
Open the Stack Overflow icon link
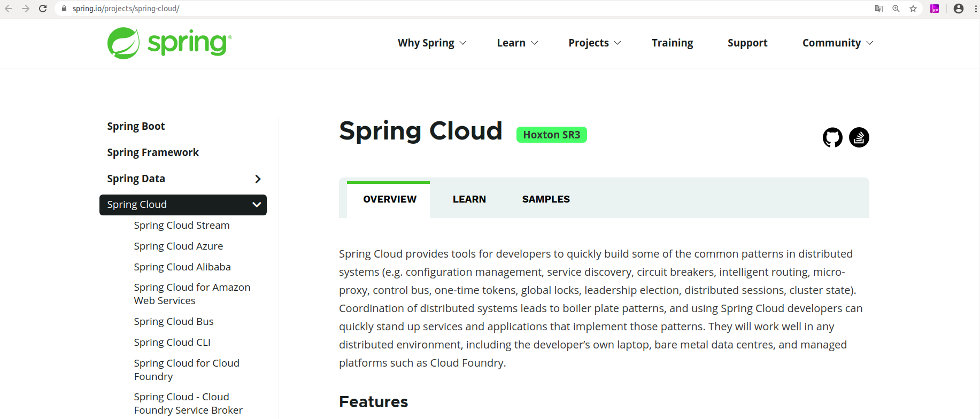tap(859, 137)
